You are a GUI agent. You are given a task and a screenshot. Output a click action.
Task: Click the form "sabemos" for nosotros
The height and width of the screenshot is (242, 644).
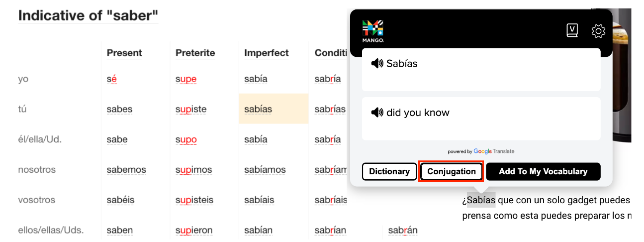(126, 170)
